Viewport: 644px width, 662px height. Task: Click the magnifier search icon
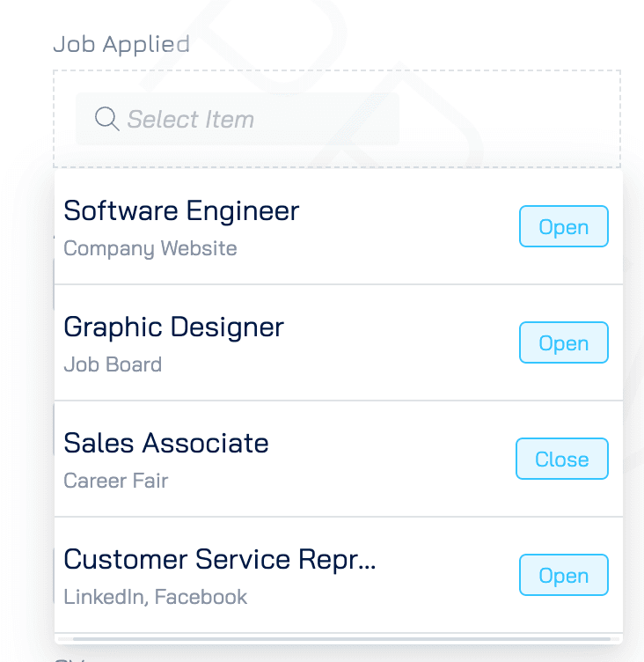tap(106, 119)
